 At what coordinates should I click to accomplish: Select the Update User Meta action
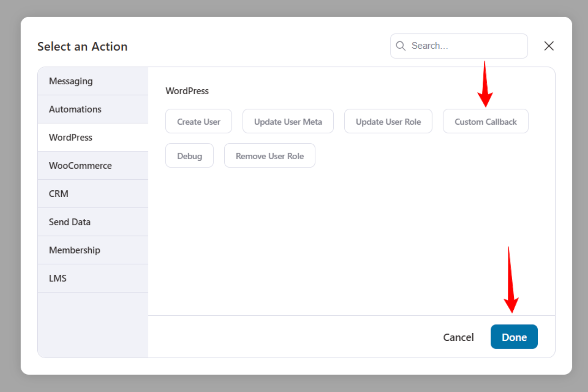[x=288, y=121]
